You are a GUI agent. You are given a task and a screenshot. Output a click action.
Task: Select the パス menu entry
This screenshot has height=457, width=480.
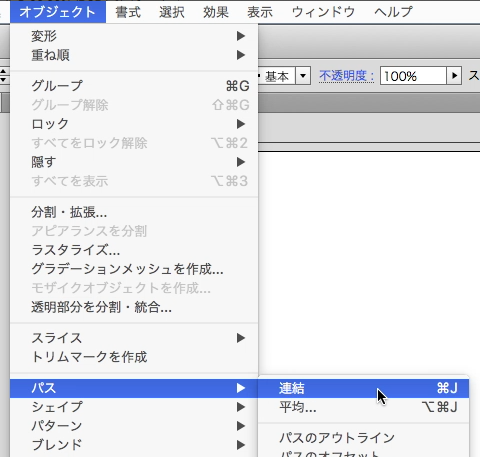[x=134, y=388]
